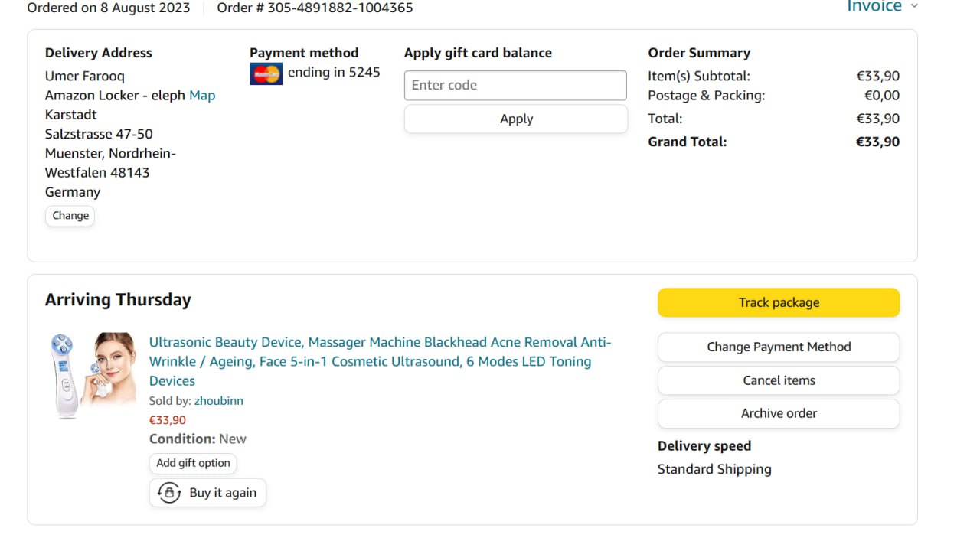Focus the gift card Enter code field
This screenshot has width=980, height=551.
[515, 85]
